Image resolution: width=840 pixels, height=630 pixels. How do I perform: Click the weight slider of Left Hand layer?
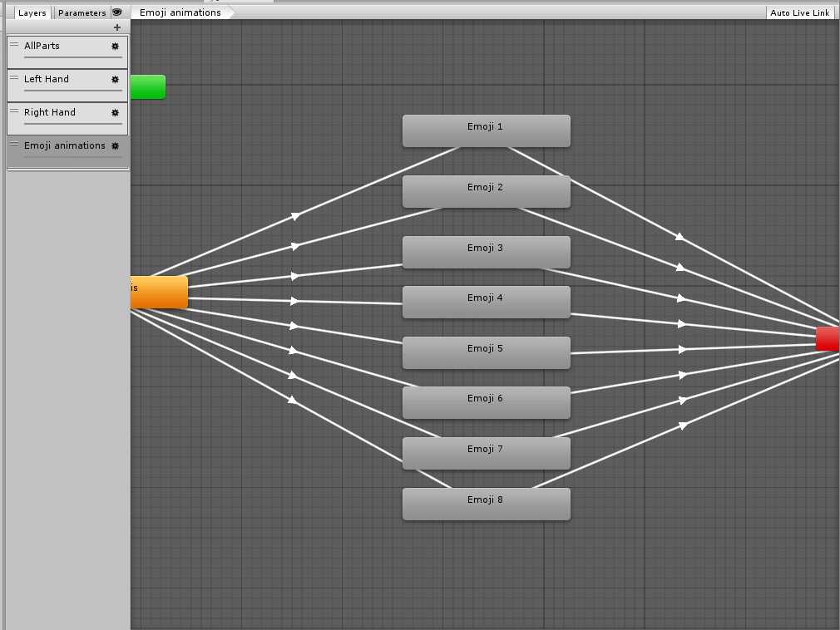pos(73,91)
